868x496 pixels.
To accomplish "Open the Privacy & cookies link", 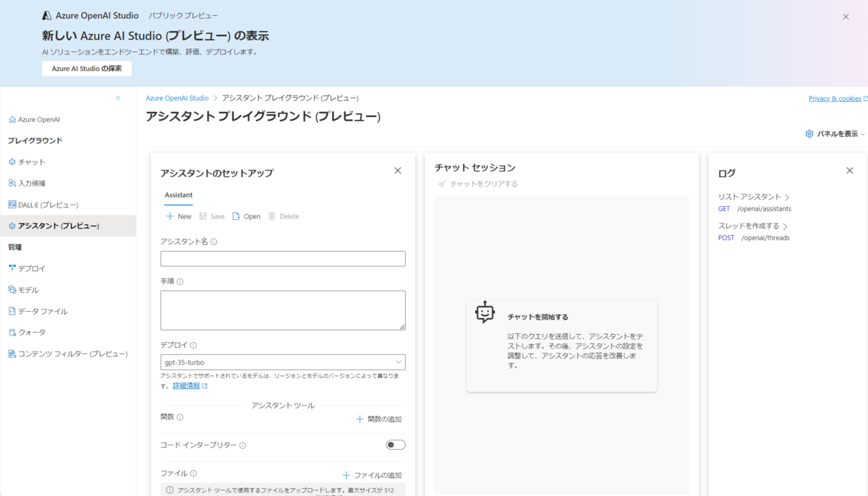I will point(835,98).
